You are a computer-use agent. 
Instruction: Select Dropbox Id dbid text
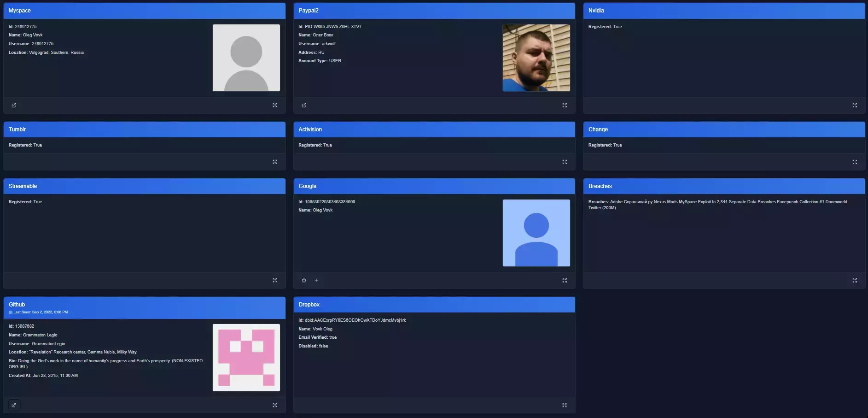click(352, 320)
